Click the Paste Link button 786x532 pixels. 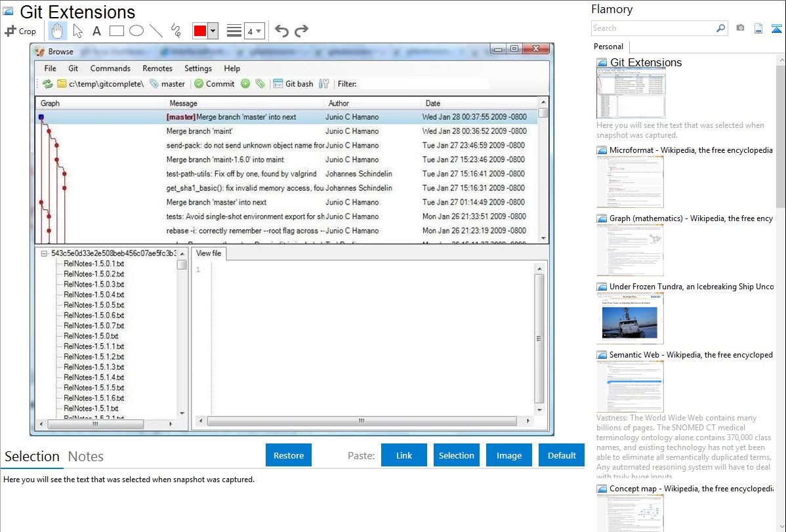(404, 455)
